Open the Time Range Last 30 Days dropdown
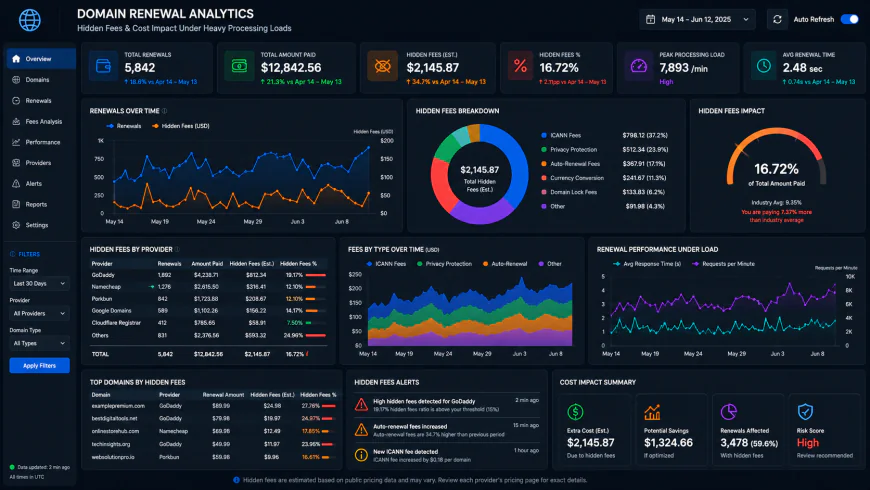 [x=39, y=284]
